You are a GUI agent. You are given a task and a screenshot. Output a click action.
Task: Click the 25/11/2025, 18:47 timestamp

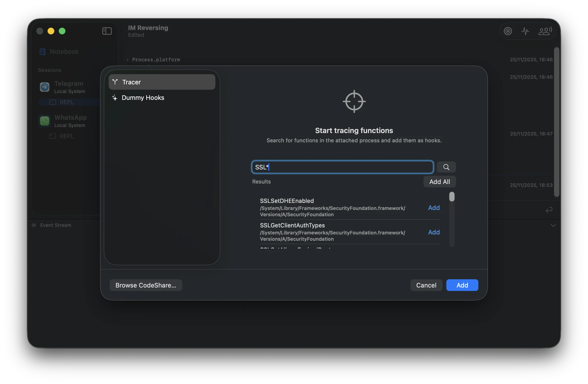[531, 134]
